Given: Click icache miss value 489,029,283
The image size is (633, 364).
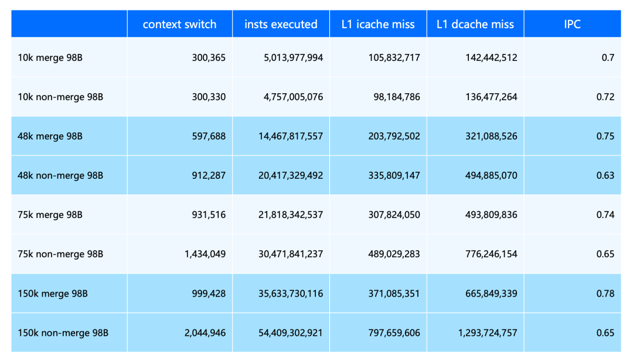Looking at the screenshot, I should 394,254.
